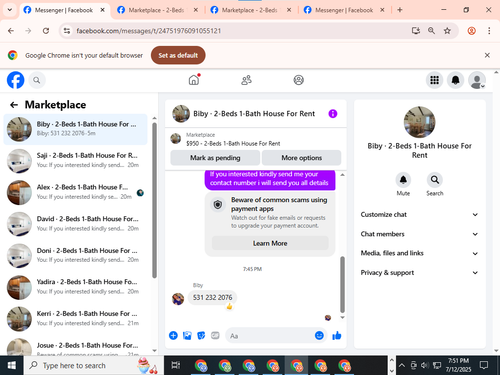
Task: Click Windows taskbar search box
Action: pyautogui.click(x=94, y=365)
